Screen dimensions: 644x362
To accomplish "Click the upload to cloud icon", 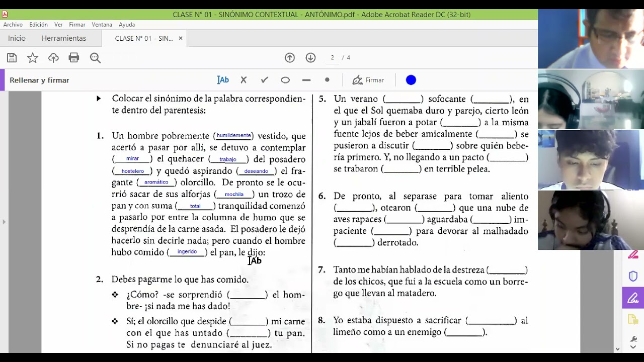I will 53,58.
